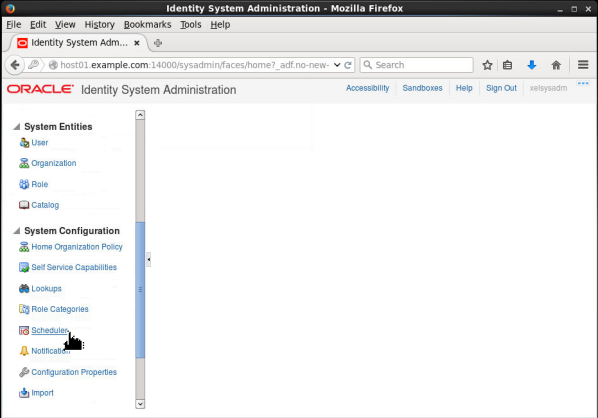Click the Firefox back arrow button

[15, 65]
